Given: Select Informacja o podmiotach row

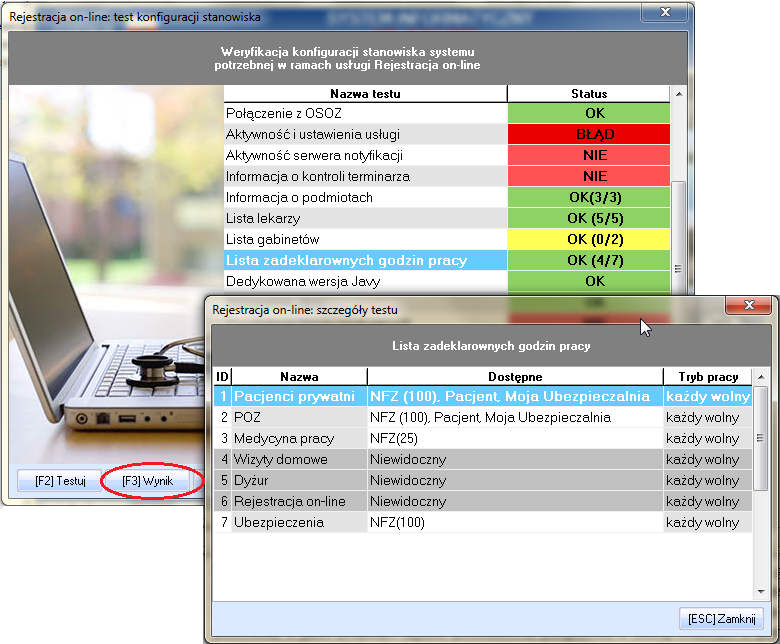Looking at the screenshot, I should 447,197.
